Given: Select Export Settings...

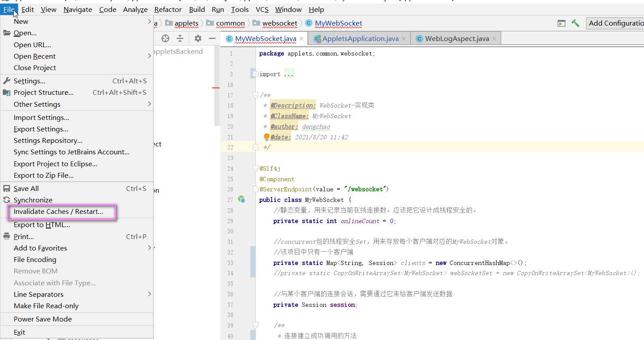Looking at the screenshot, I should coord(77,129).
